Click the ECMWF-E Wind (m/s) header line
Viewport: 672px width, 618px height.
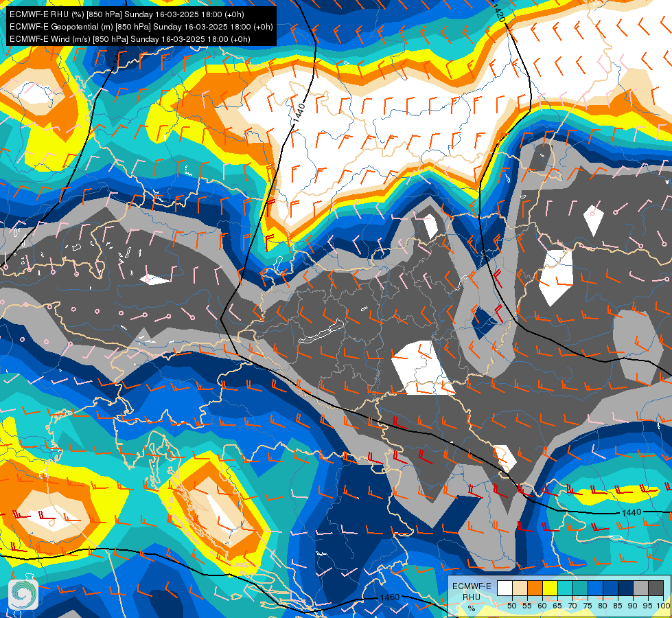130,39
